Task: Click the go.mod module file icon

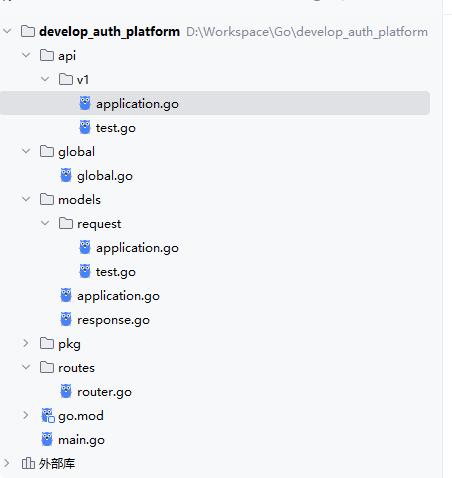Action: tap(48, 415)
